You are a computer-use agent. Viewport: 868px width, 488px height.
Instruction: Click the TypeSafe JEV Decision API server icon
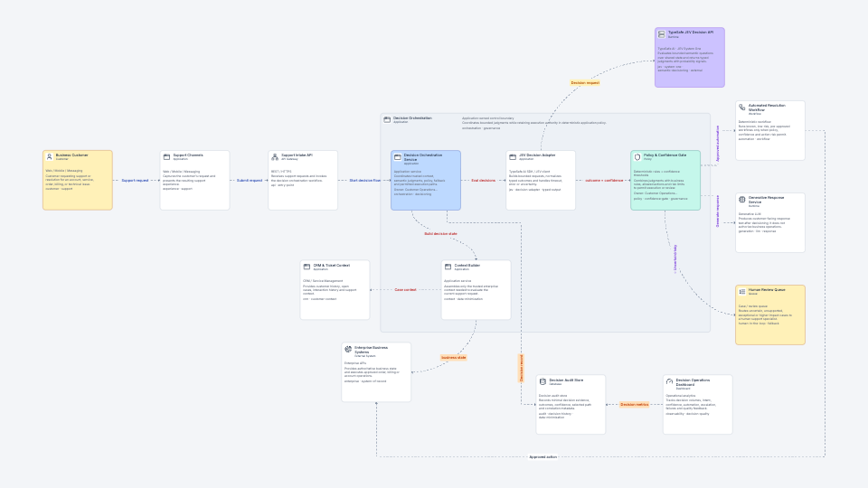662,34
